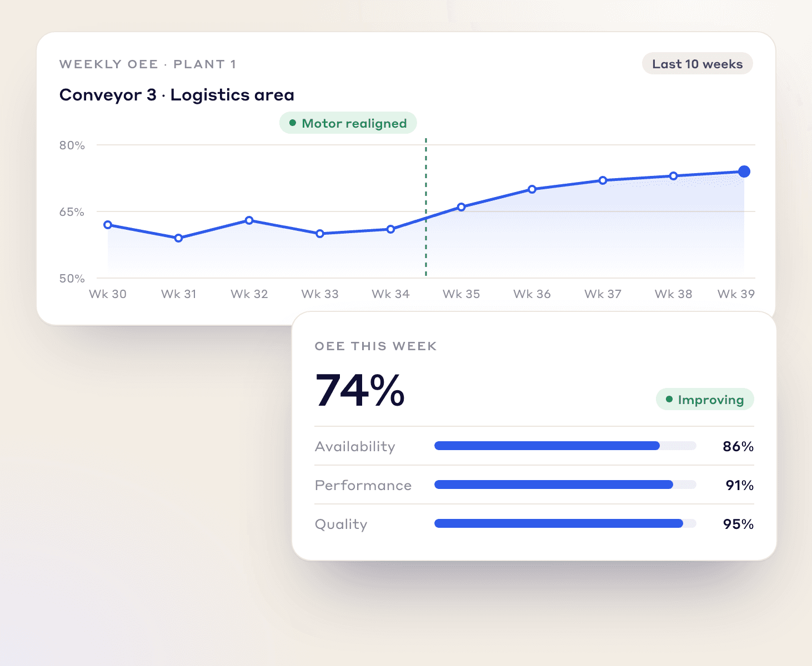Viewport: 812px width, 666px height.
Task: Select the Wk 33 data point
Action: 320,234
